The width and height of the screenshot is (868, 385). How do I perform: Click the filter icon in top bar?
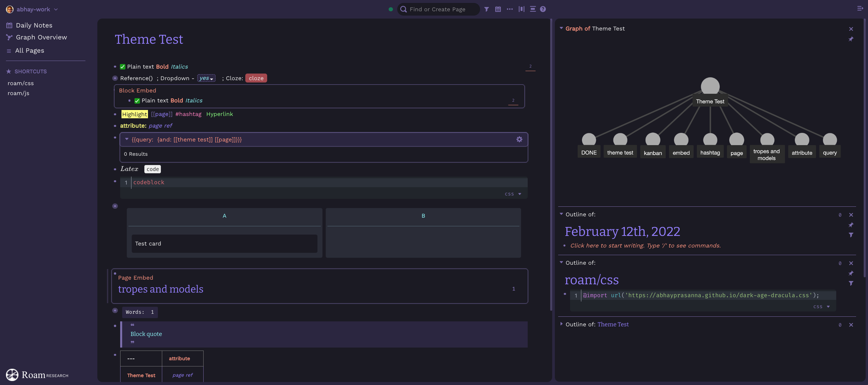point(486,9)
